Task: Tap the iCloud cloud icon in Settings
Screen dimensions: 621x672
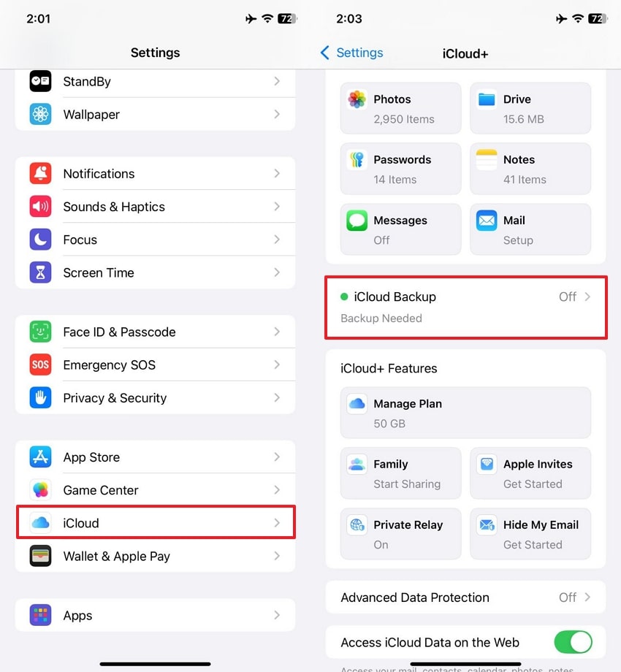Action: (40, 523)
